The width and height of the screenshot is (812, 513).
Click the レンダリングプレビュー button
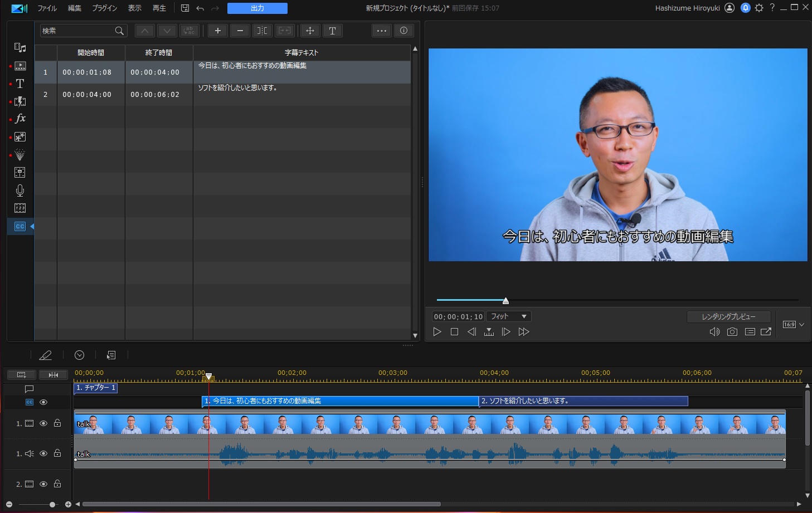pyautogui.click(x=728, y=316)
